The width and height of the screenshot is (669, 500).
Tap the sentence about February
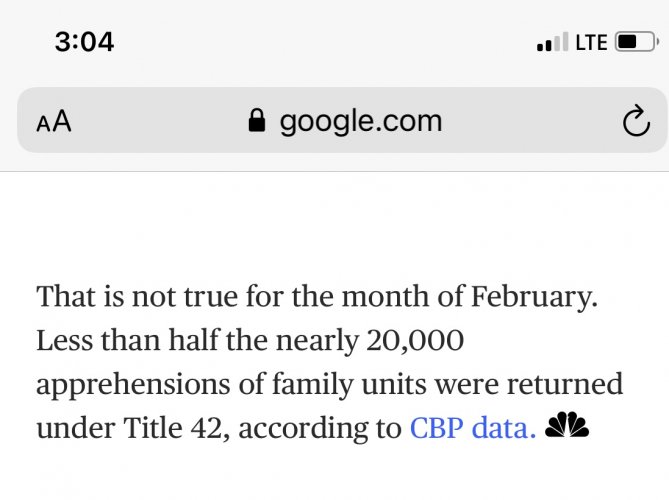(317, 297)
